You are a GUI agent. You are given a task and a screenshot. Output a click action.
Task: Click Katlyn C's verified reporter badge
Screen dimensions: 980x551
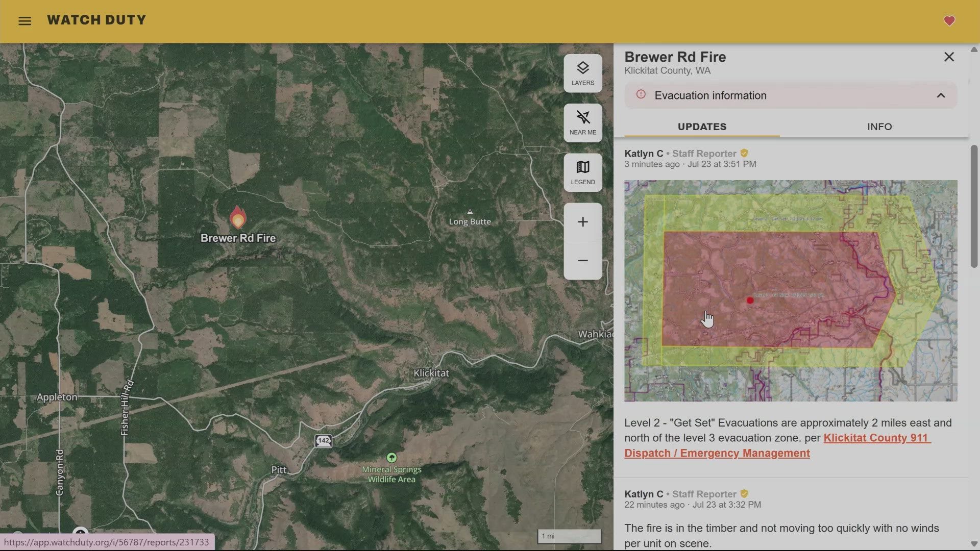click(x=744, y=153)
